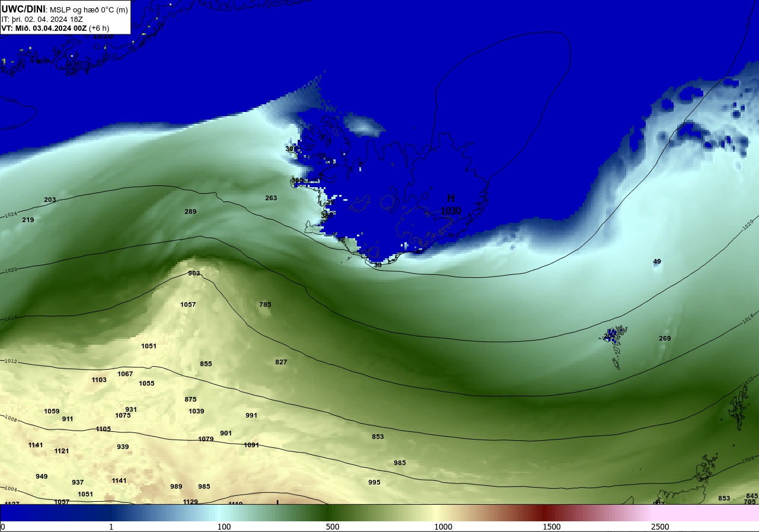759x532 pixels.
Task: Click the freezing level value 1067
Action: point(125,374)
